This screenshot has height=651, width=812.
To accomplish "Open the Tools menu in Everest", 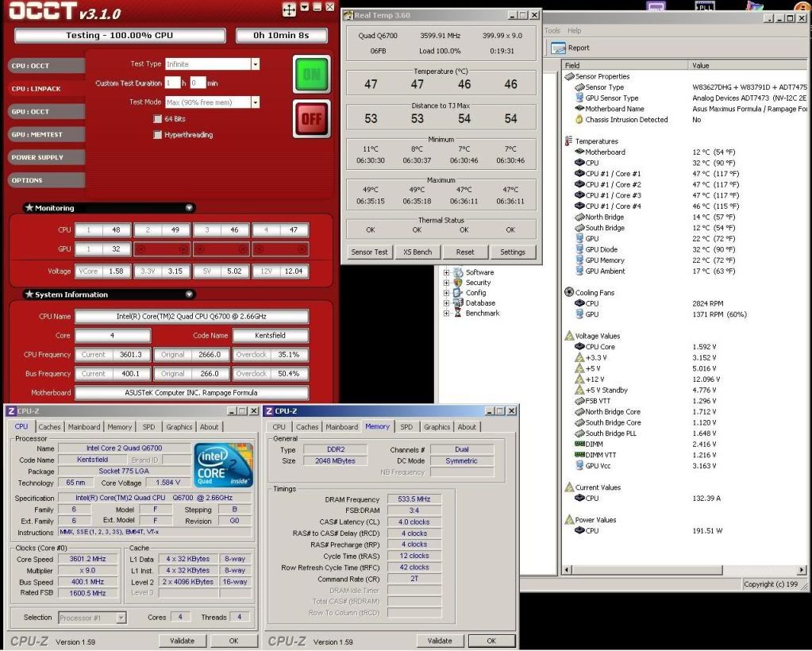I will click(551, 30).
